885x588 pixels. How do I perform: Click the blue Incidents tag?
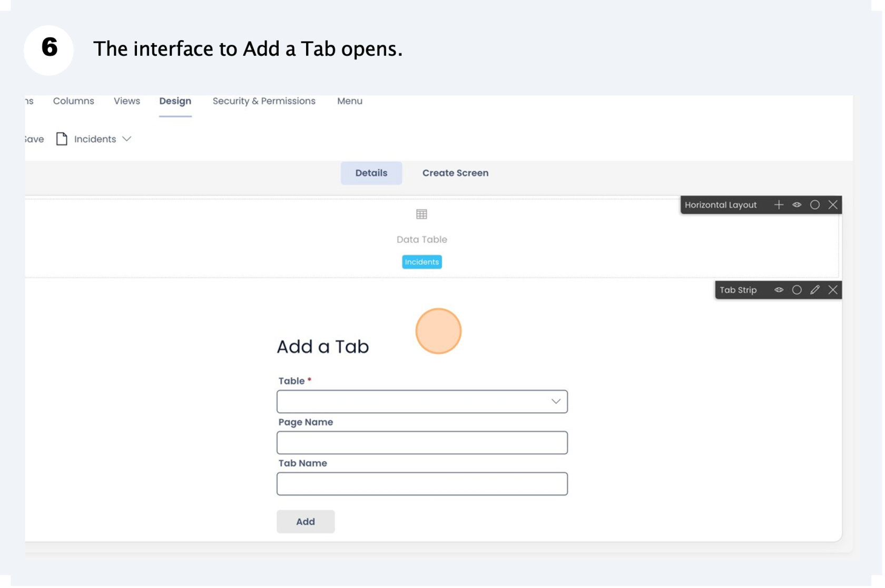423,262
